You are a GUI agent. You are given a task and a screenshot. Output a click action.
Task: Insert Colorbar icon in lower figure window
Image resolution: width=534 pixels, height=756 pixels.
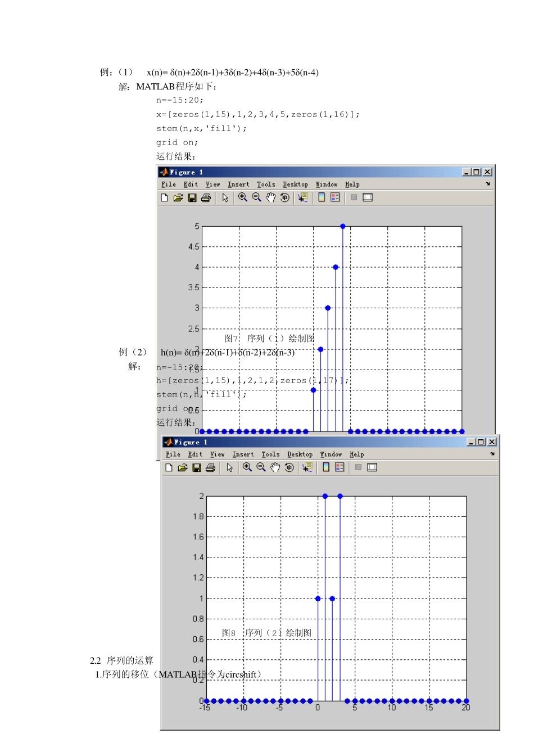326,467
